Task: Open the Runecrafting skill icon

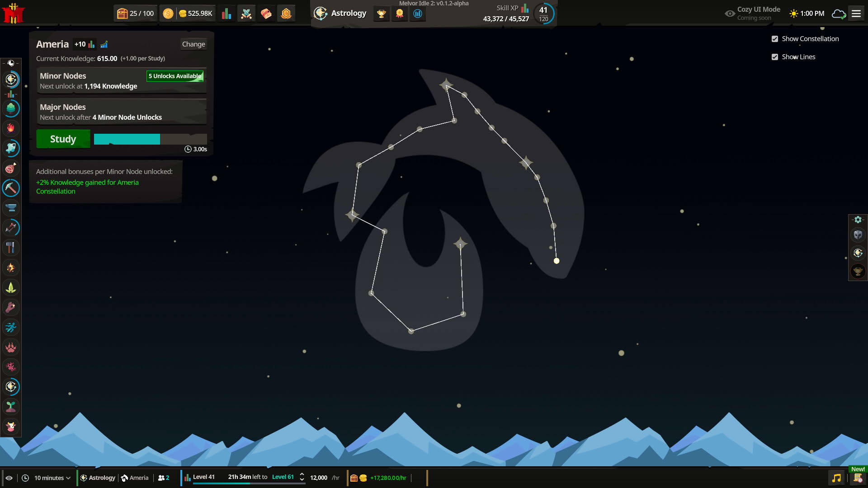Action: coord(11,267)
